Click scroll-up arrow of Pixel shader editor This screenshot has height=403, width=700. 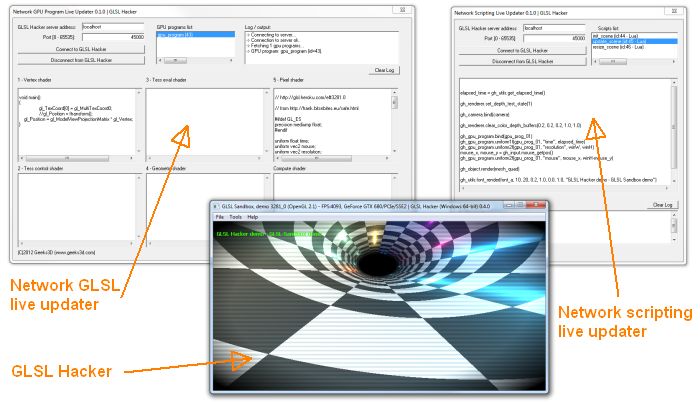point(394,92)
